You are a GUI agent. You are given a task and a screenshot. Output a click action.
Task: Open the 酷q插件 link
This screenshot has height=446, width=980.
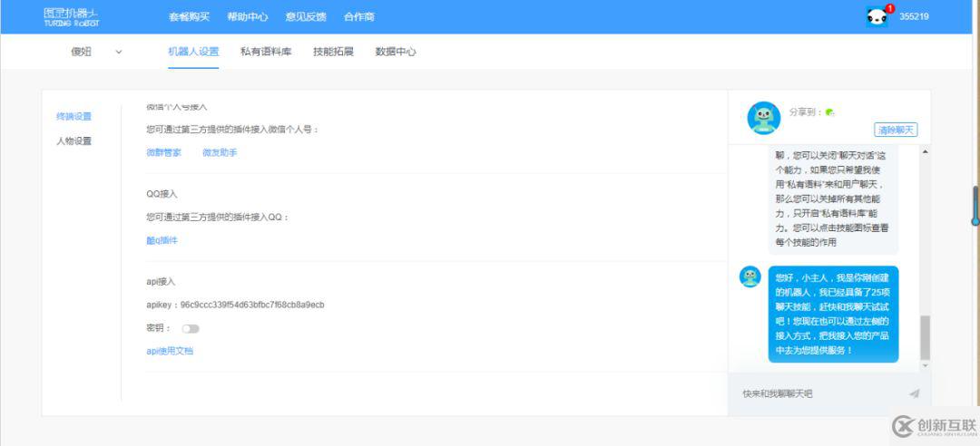[x=162, y=240]
